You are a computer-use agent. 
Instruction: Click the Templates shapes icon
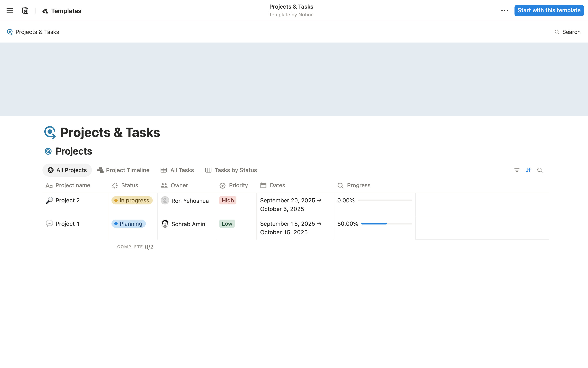coord(45,11)
